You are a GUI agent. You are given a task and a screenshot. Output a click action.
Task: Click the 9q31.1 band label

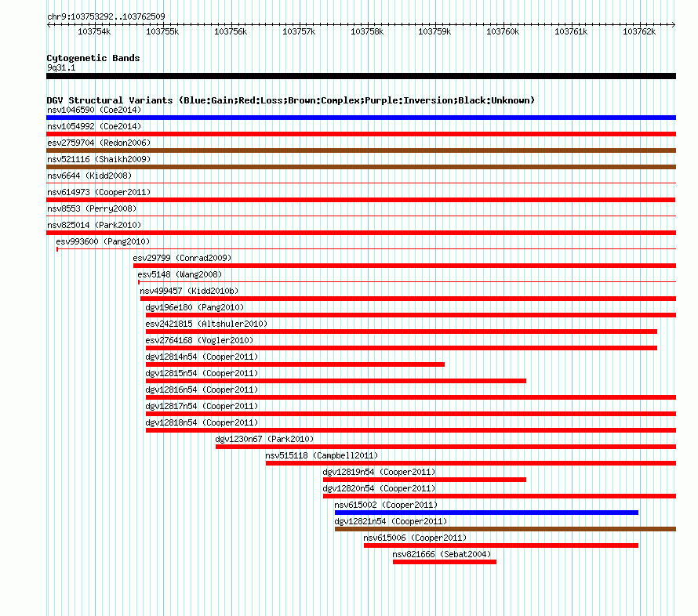click(61, 67)
